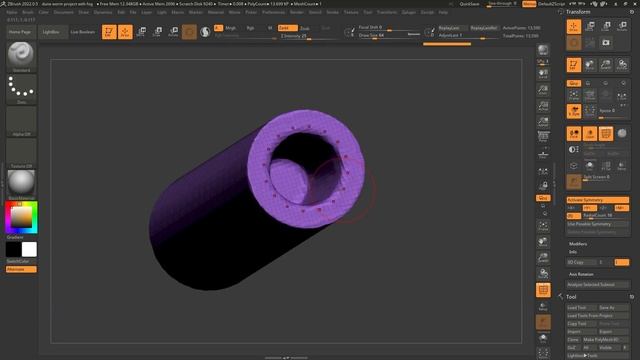Click the camera snapshot icon in Transform panel

tap(606, 42)
